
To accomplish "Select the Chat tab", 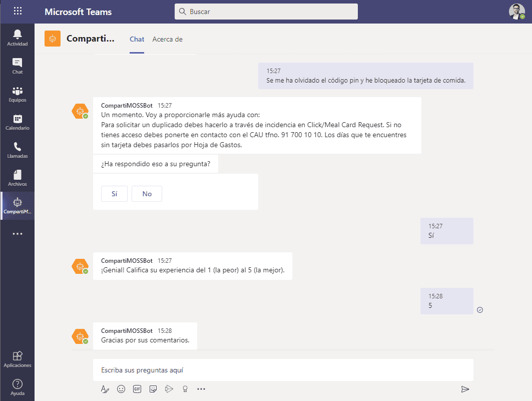I will [x=137, y=39].
